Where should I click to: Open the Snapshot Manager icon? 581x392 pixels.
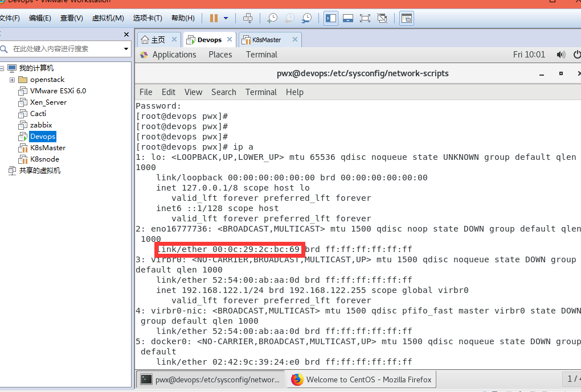306,18
